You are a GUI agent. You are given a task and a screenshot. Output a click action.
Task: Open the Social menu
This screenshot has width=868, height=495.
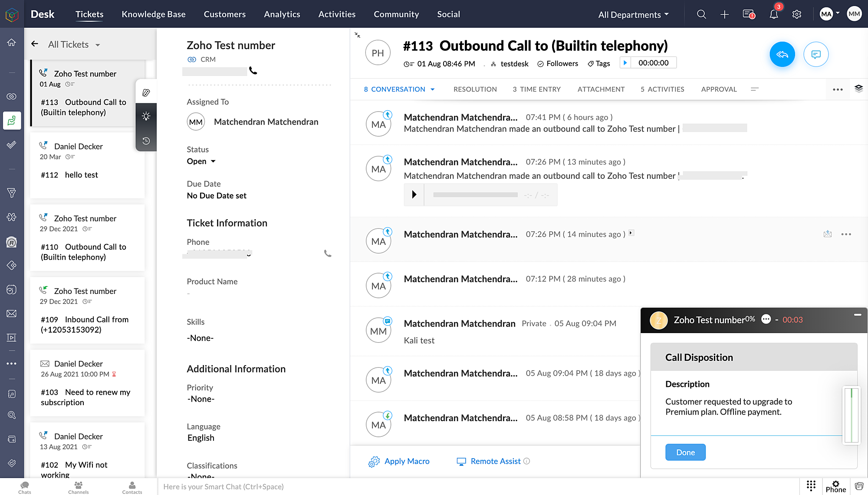pyautogui.click(x=448, y=14)
